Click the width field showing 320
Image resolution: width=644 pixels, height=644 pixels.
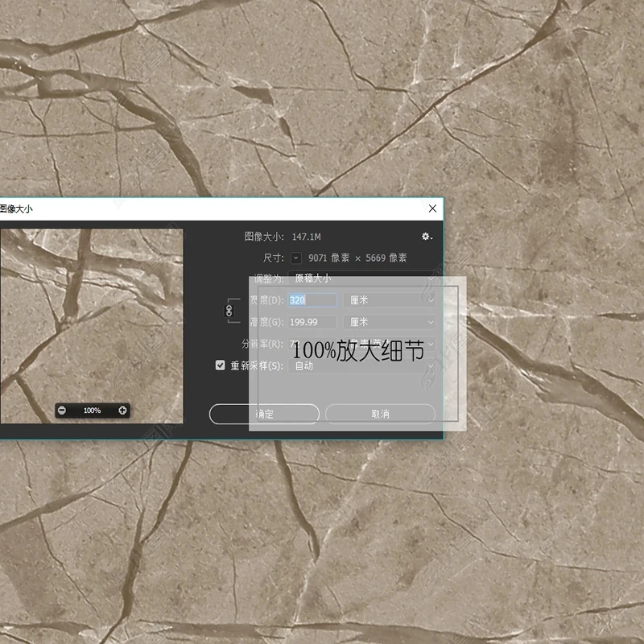pos(312,300)
